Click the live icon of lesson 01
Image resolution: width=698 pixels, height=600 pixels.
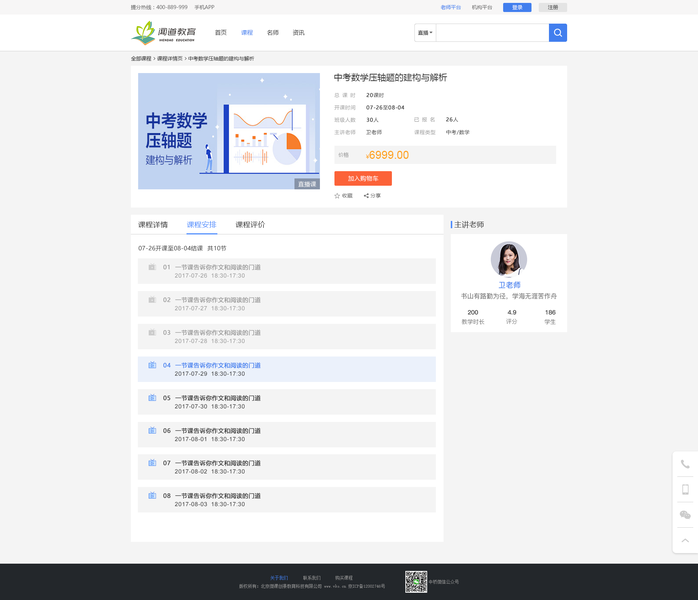[x=152, y=267]
